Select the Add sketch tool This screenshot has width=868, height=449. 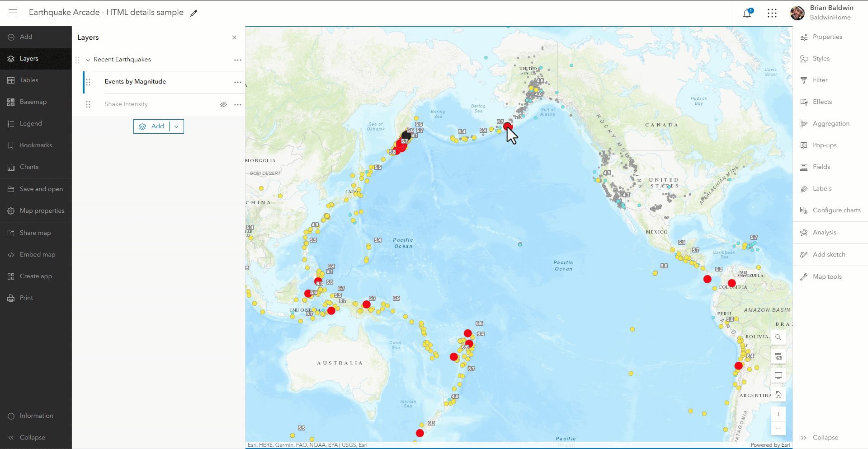[829, 254]
